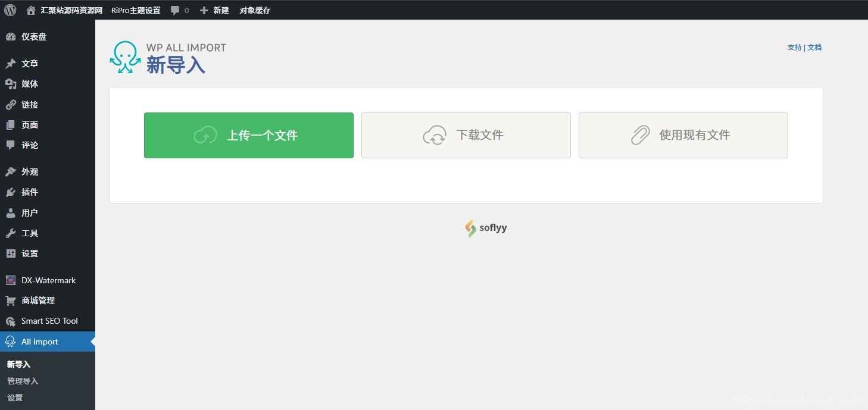Click the soflyy logo
Viewport: 868px width, 410px height.
coord(486,228)
